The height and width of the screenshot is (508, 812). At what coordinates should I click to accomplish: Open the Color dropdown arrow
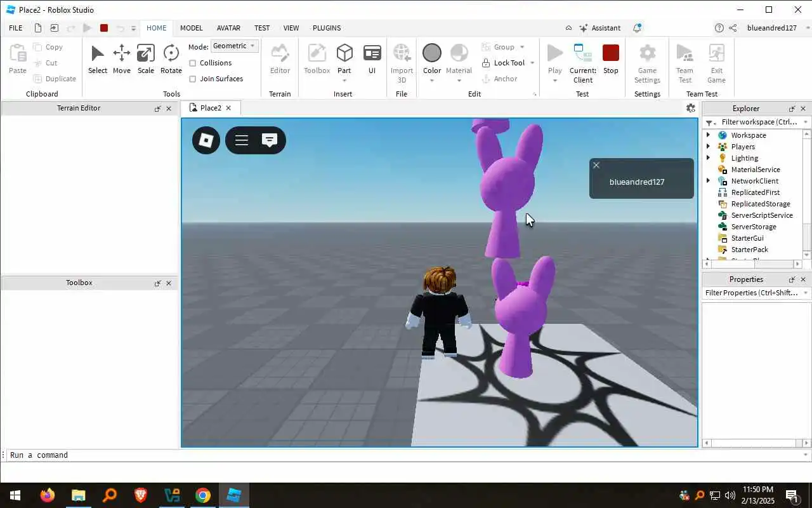coord(432,81)
